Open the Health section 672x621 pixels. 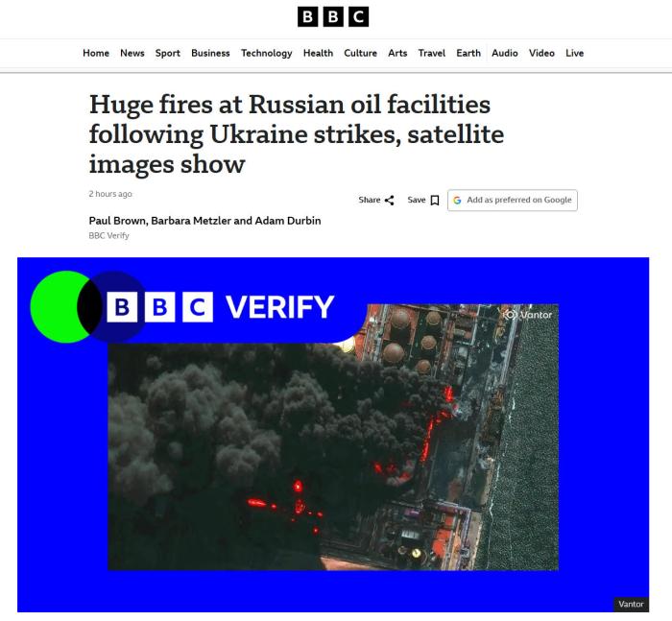click(318, 53)
